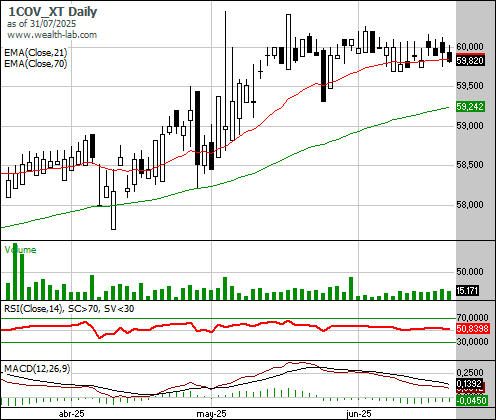Click the 58,000 price axis label
496x420 pixels.
coord(470,204)
